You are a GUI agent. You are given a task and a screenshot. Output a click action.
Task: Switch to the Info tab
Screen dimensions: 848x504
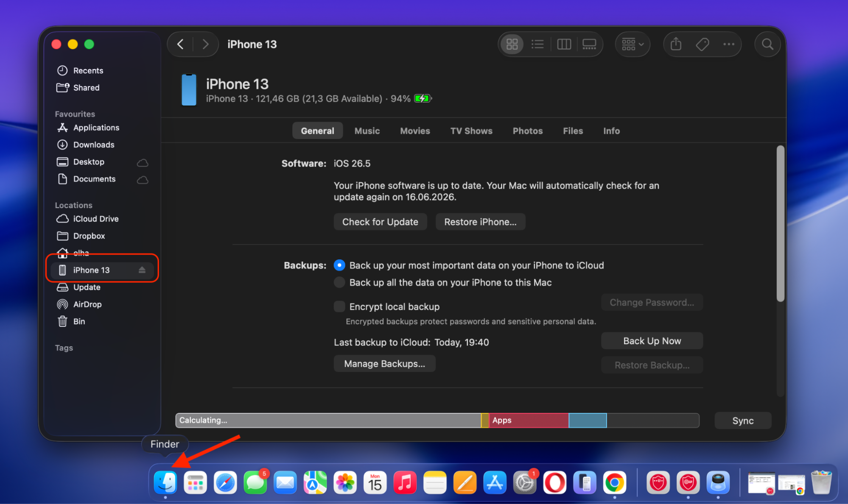click(611, 131)
